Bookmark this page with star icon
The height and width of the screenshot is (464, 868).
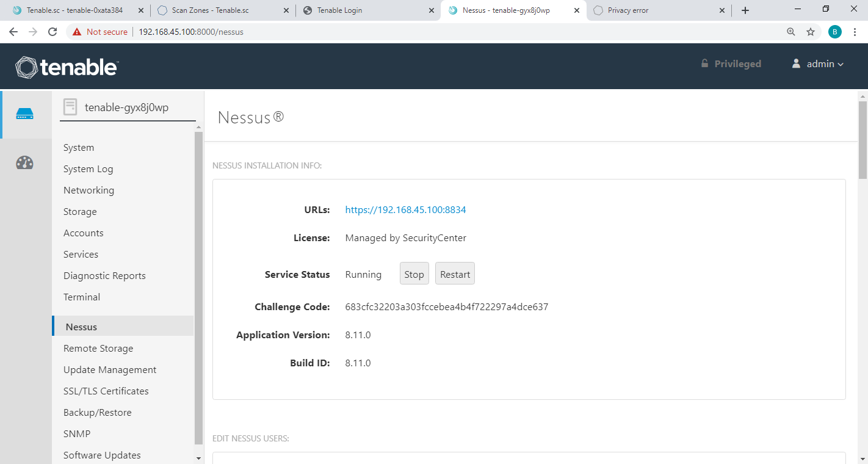tap(811, 32)
